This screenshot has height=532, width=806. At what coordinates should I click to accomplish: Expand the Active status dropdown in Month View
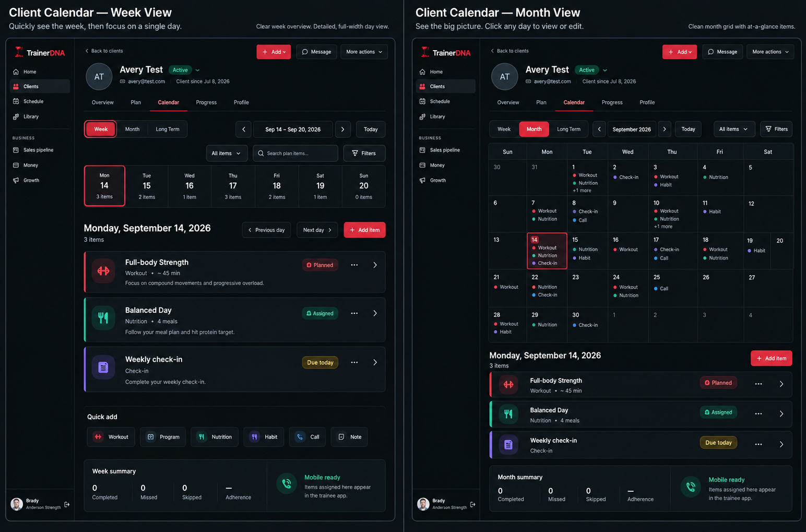(605, 70)
